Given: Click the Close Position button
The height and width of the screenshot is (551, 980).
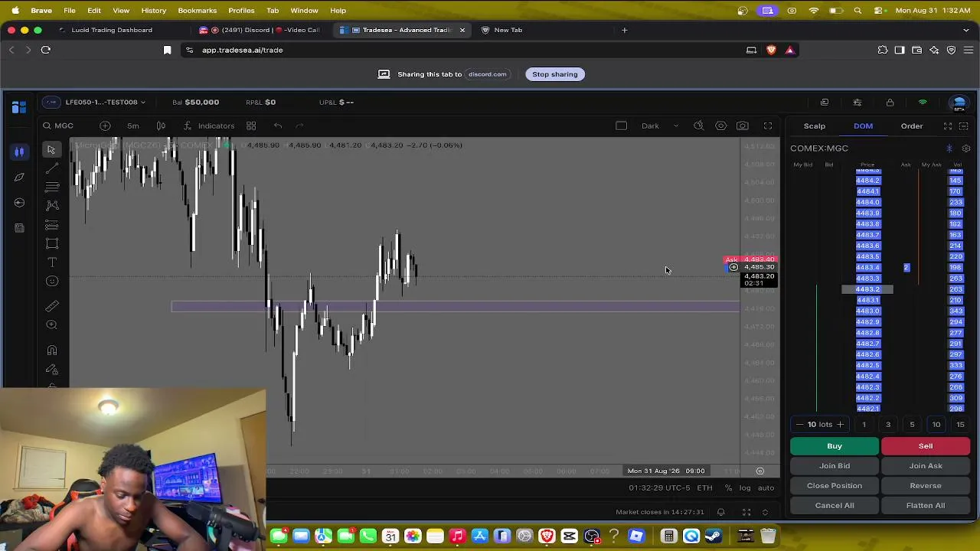Looking at the screenshot, I should point(835,486).
